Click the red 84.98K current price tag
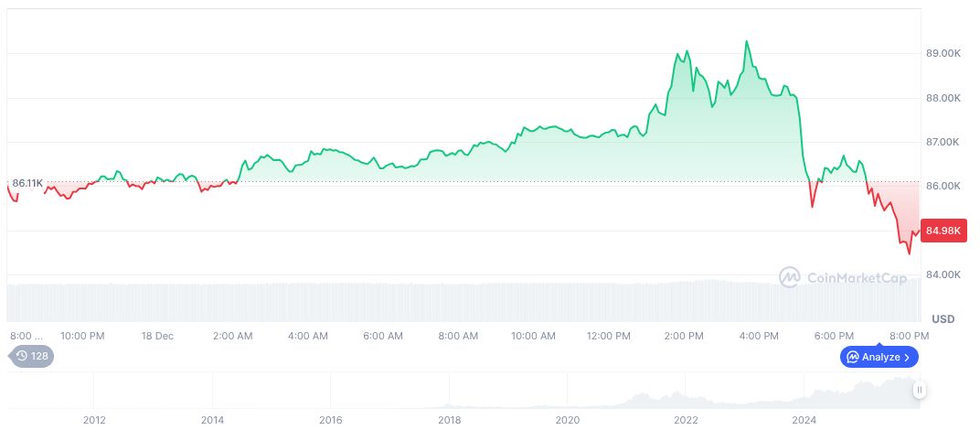Screen dimensions: 980x430 click(943, 231)
